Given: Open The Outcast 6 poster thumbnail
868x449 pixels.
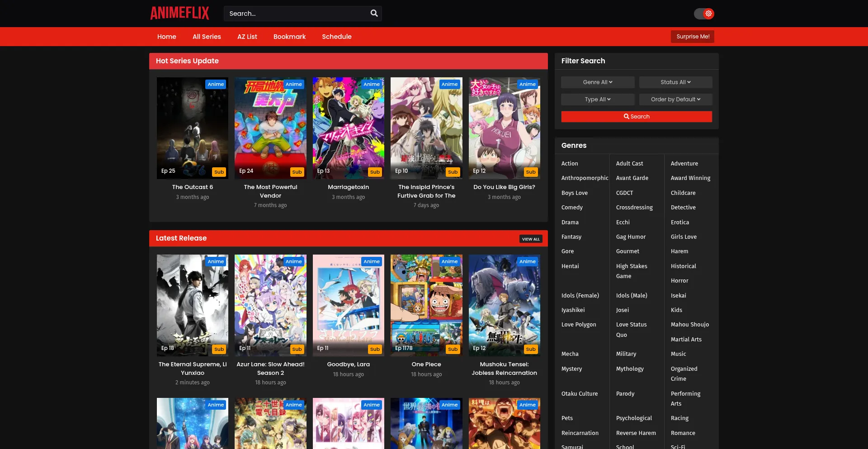Looking at the screenshot, I should [x=193, y=128].
